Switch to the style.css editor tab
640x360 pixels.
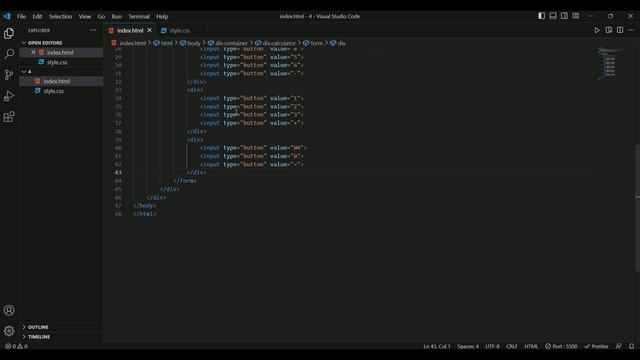pos(180,31)
